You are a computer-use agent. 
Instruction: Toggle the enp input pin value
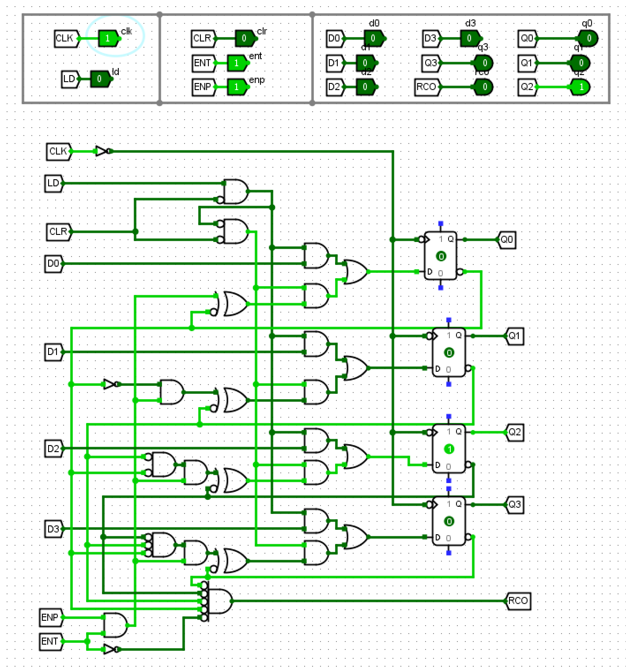(x=238, y=87)
